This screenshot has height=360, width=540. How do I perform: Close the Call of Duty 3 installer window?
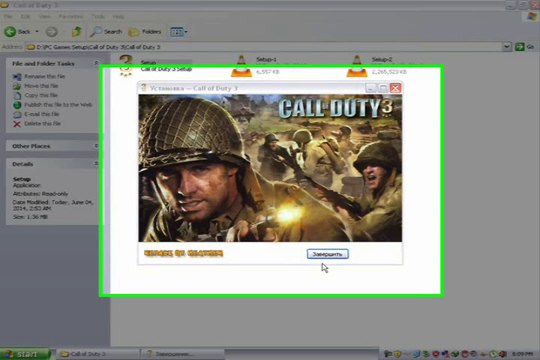(x=395, y=88)
